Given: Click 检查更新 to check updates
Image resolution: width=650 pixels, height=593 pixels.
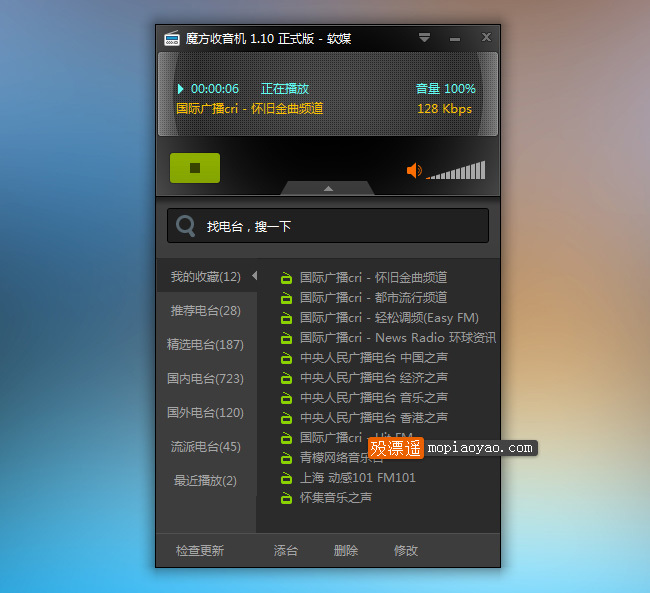Looking at the screenshot, I should click(x=200, y=550).
